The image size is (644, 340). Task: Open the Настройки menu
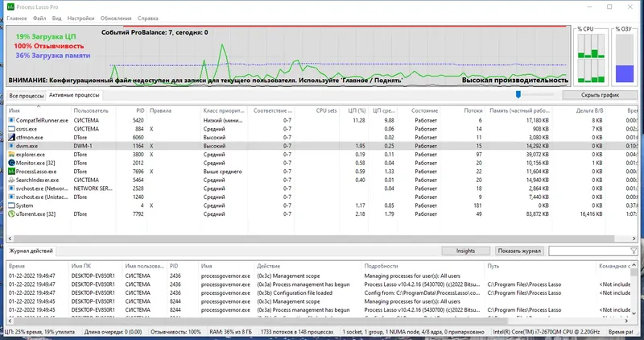[x=81, y=18]
